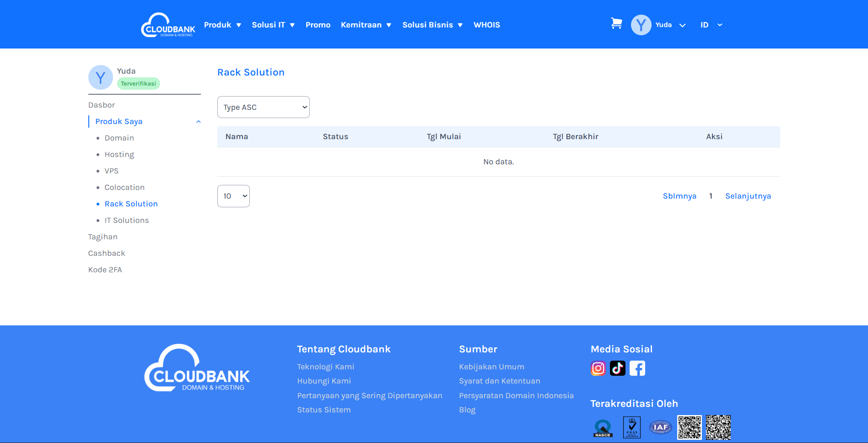Click the NABCB accreditation logo
Screen dimensions: 868x443
[603, 428]
